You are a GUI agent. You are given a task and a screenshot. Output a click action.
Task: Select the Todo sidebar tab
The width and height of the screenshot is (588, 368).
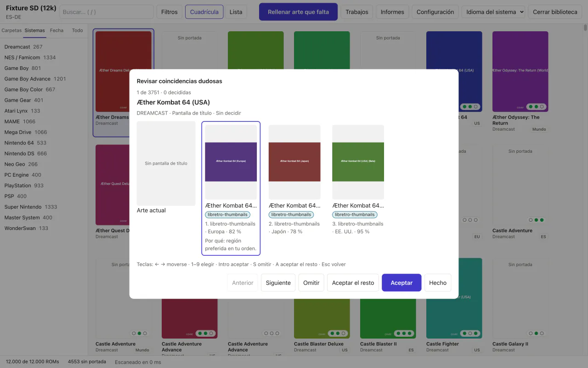78,30
